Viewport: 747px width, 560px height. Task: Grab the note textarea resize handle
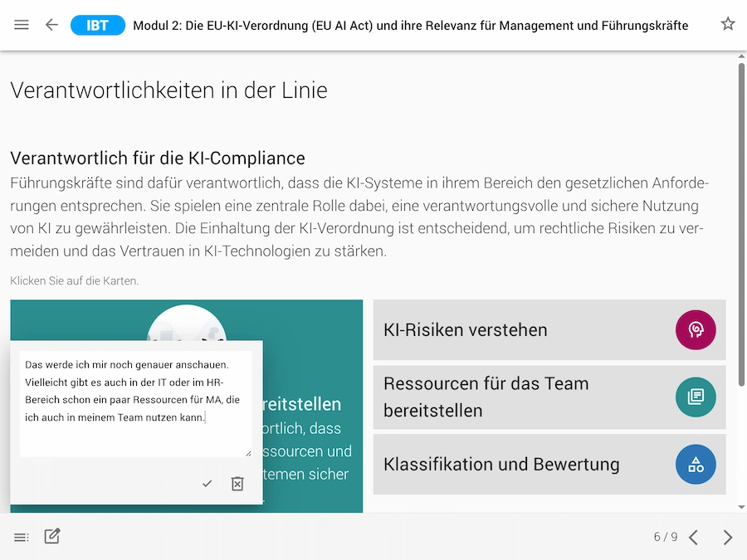point(248,453)
